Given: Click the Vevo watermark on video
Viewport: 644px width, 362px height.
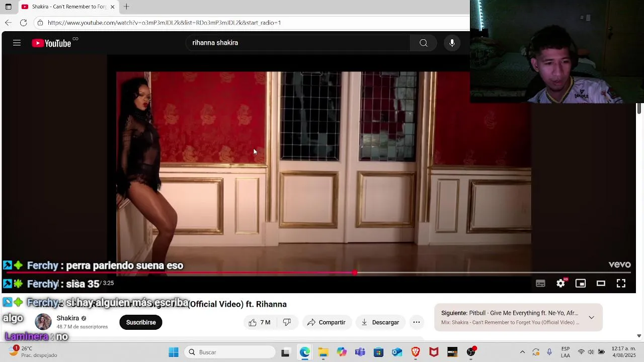Looking at the screenshot, I should pyautogui.click(x=619, y=264).
